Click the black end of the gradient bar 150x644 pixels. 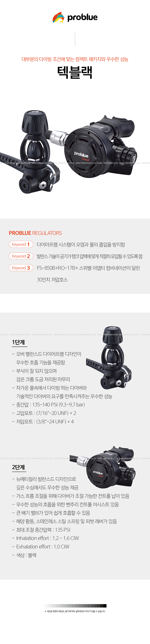(x=105, y=605)
